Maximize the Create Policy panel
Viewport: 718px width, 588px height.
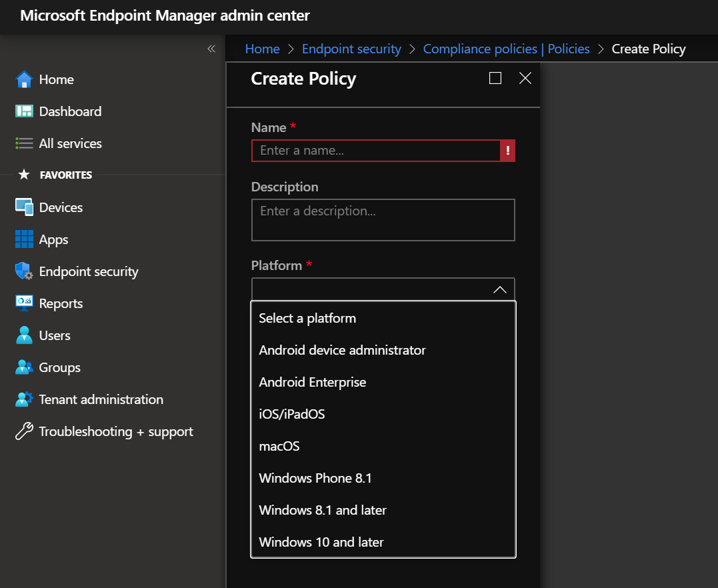click(495, 78)
